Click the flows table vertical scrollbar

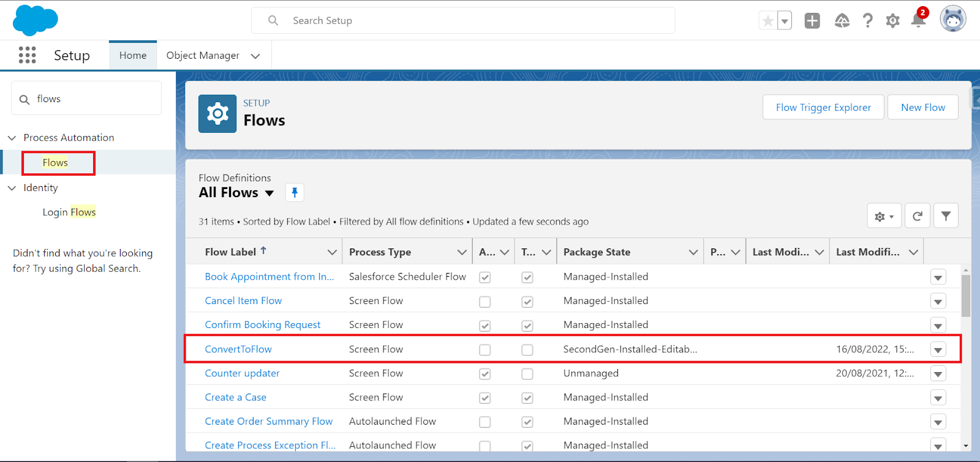[966, 296]
